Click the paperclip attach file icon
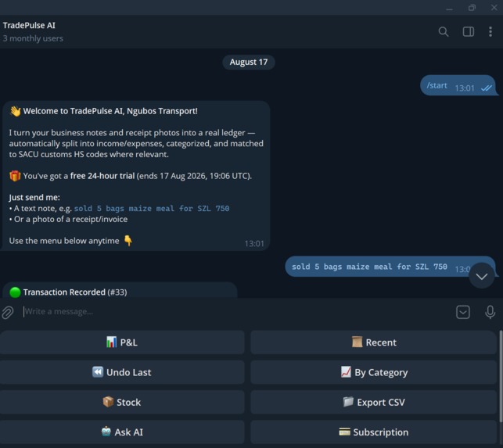The image size is (503, 448). click(8, 312)
